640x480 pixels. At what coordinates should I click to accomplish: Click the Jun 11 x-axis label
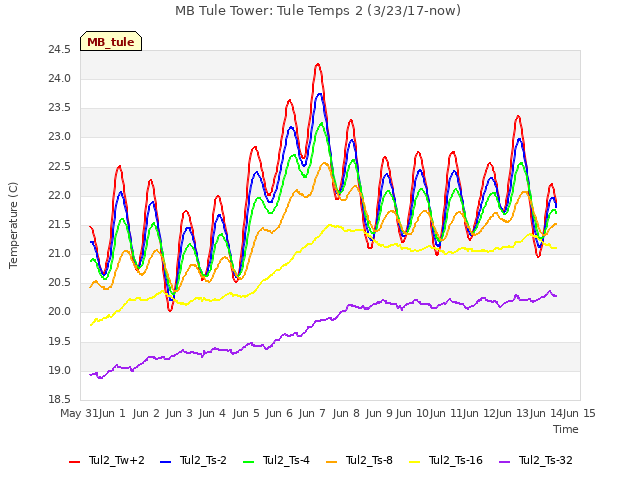tap(445, 413)
